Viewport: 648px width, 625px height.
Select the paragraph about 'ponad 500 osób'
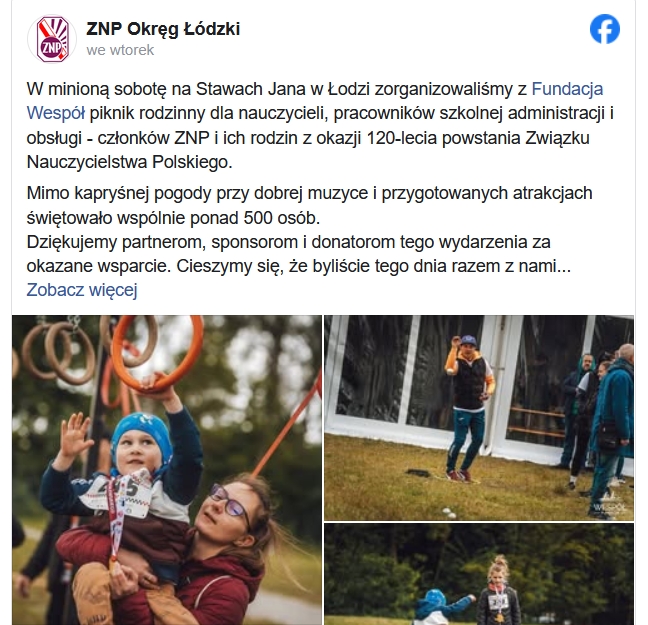tap(310, 205)
